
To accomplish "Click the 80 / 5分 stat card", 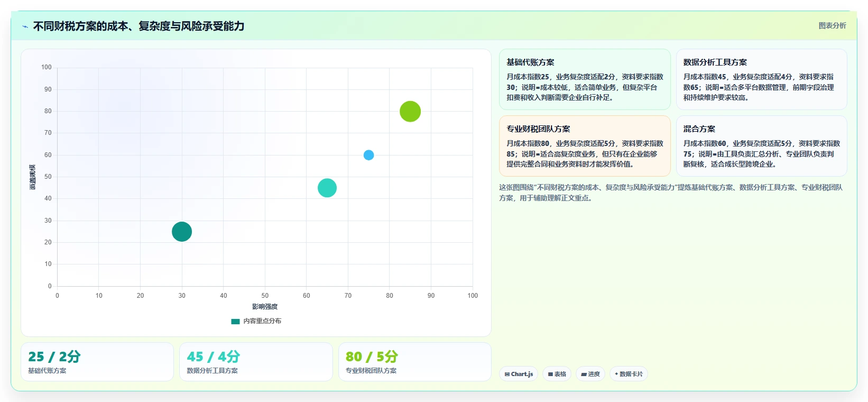I will pos(415,362).
